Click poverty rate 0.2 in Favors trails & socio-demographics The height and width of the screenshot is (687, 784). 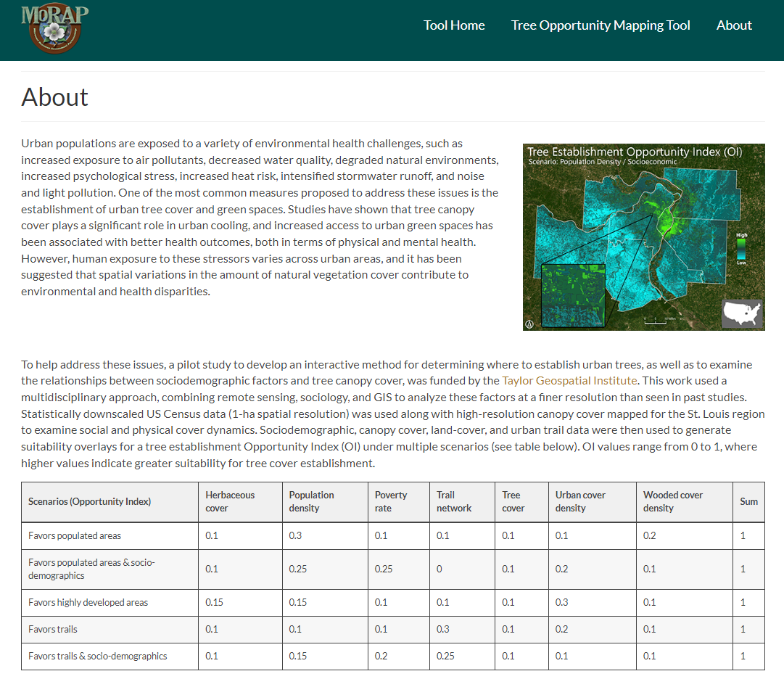coord(398,656)
